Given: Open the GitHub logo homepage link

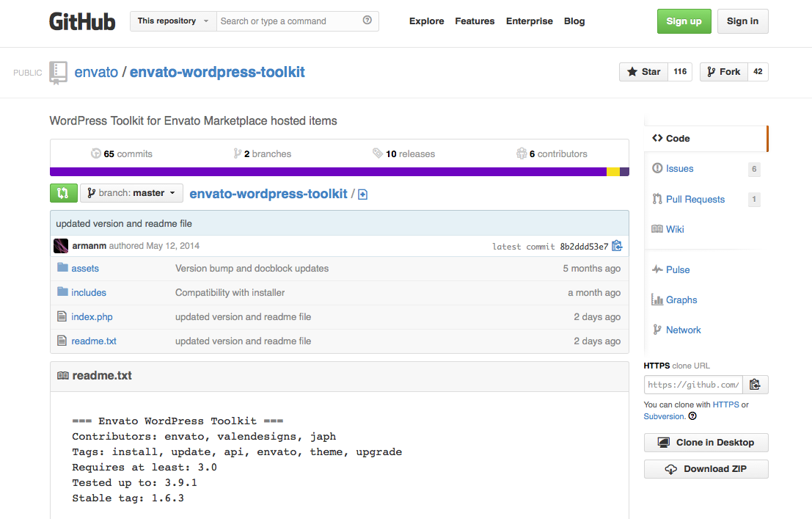Looking at the screenshot, I should tap(82, 22).
